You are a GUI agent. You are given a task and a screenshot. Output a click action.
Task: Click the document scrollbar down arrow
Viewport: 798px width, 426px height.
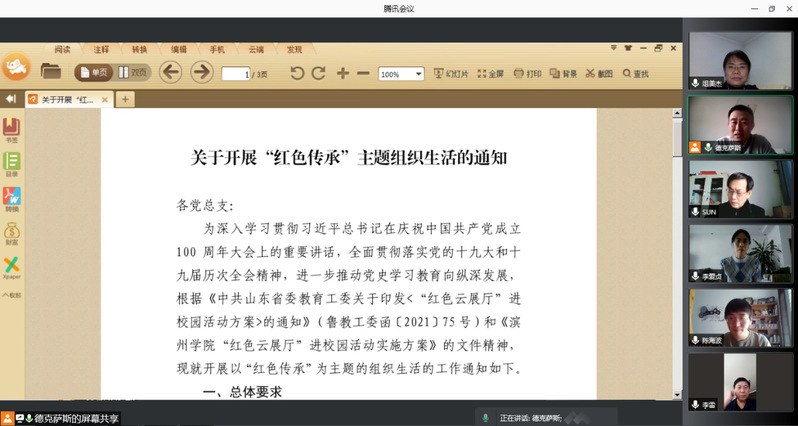(677, 394)
